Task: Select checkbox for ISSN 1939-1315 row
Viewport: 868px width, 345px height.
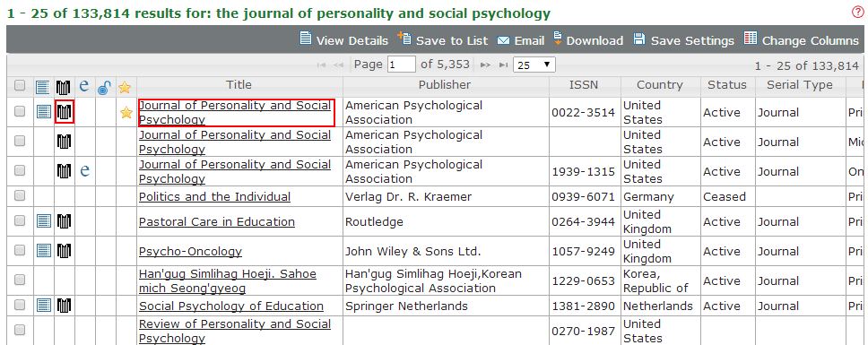Action: click(20, 171)
